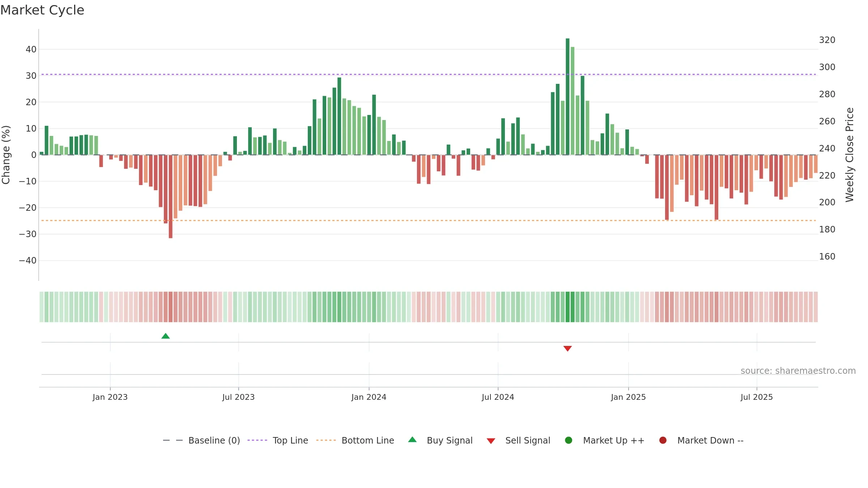Click the Jul 2025 axis label
Viewport: 868px width, 488px height.
coord(757,397)
